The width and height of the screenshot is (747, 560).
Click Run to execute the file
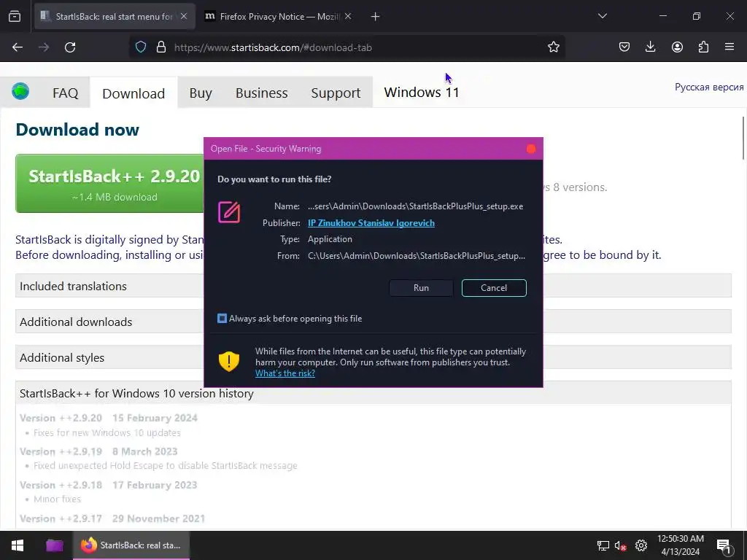[x=421, y=287]
